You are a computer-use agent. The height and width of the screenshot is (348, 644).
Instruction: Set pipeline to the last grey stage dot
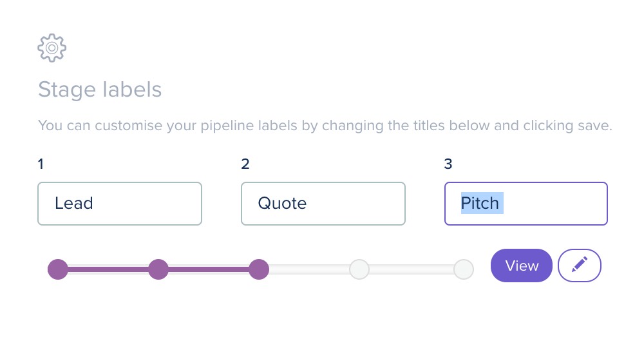464,269
